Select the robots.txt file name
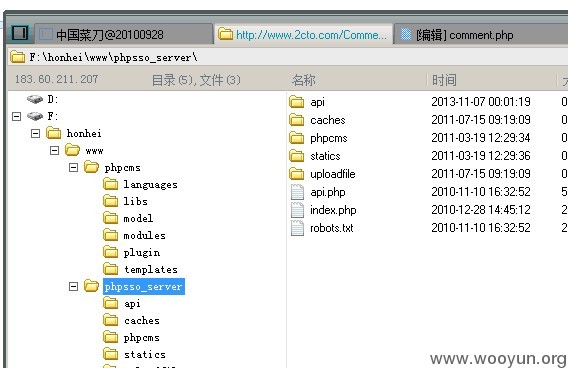The image size is (568, 368). 332,228
